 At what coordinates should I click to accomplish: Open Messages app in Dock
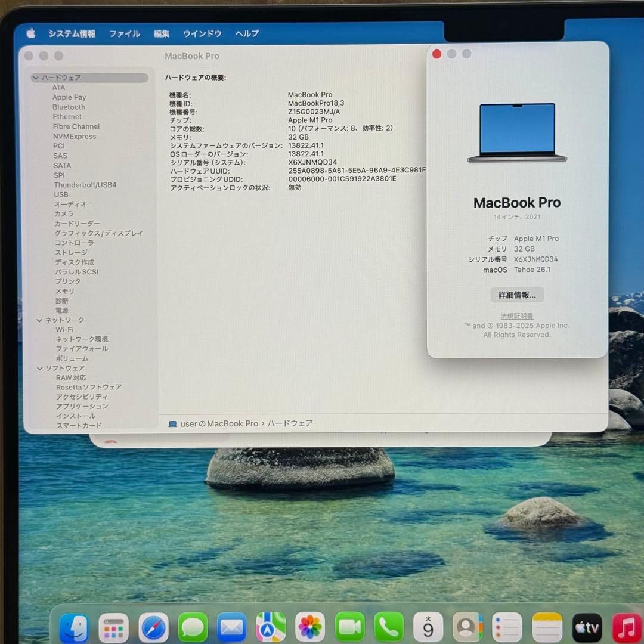tap(193, 627)
